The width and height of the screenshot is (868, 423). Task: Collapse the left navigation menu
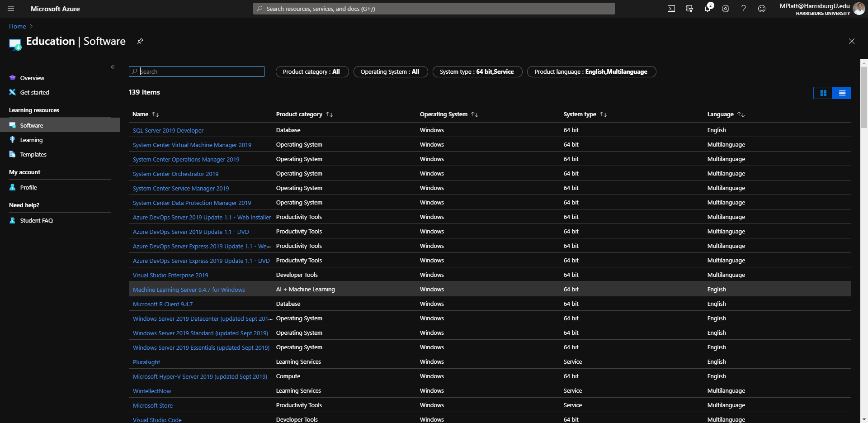[x=113, y=67]
